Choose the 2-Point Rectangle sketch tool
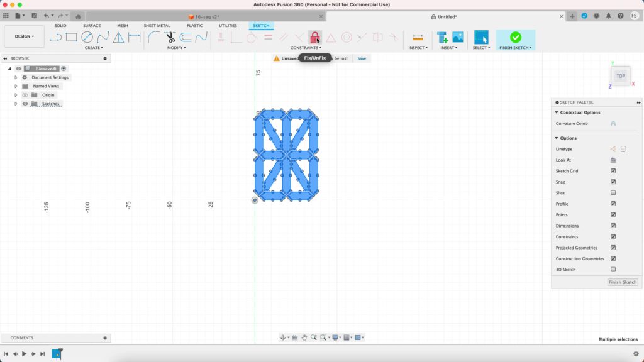This screenshot has width=644, height=362. [x=71, y=38]
